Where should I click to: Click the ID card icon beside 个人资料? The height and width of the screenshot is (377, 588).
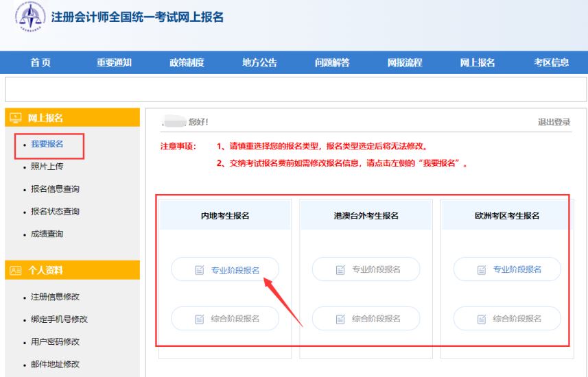15,271
